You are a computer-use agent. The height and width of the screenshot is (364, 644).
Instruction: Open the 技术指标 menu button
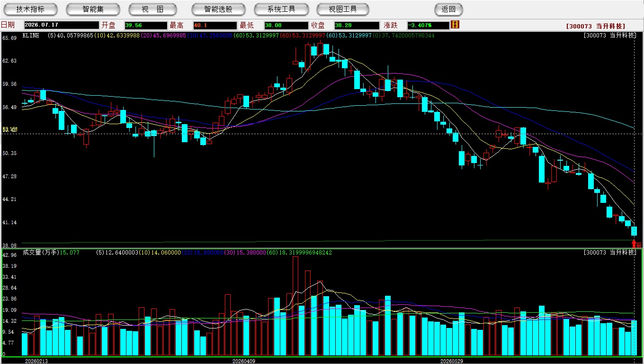30,9
